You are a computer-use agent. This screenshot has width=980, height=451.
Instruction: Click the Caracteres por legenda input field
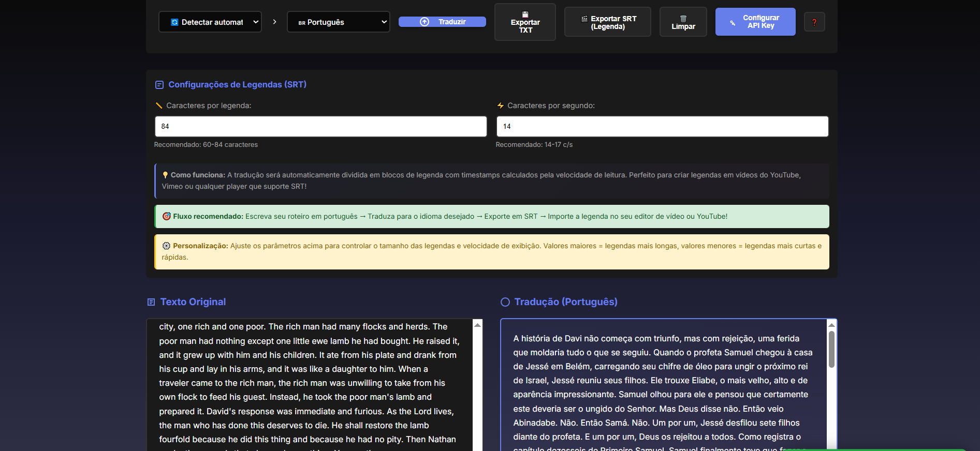(x=320, y=126)
